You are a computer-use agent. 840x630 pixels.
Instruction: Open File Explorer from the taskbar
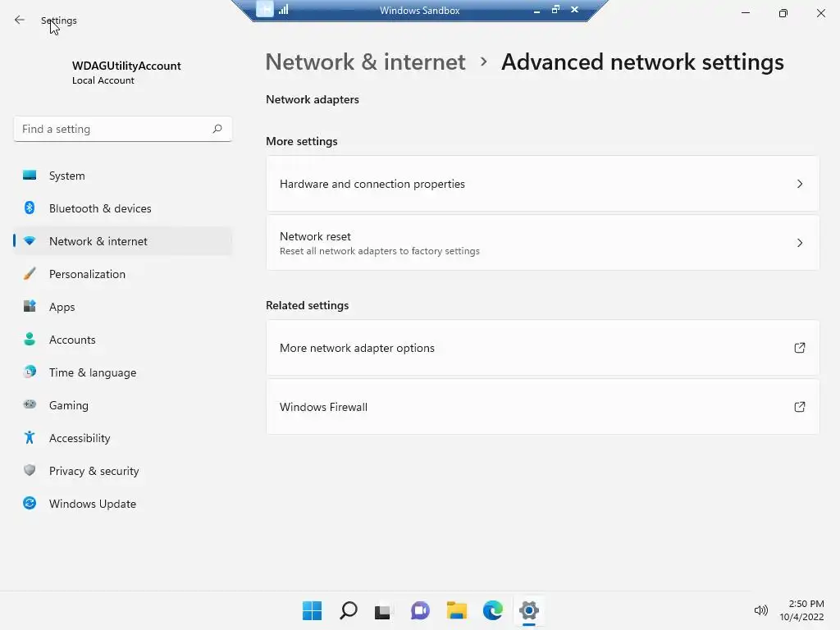(x=456, y=610)
